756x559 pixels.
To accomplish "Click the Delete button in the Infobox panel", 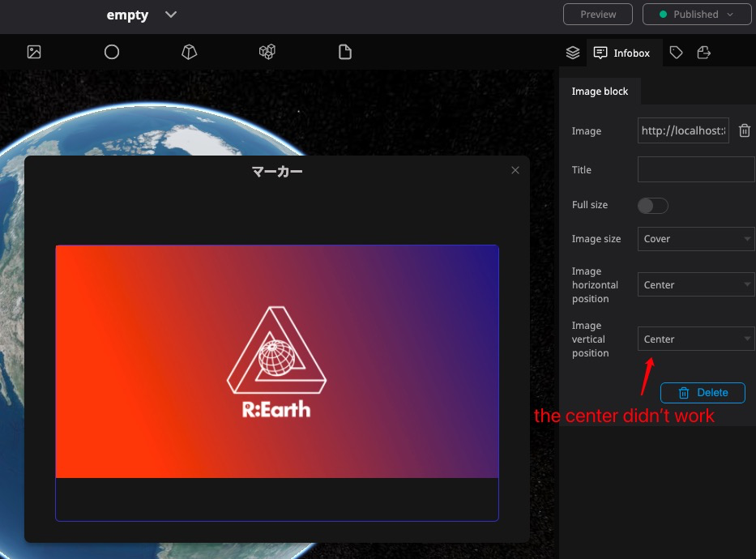I will click(x=702, y=392).
